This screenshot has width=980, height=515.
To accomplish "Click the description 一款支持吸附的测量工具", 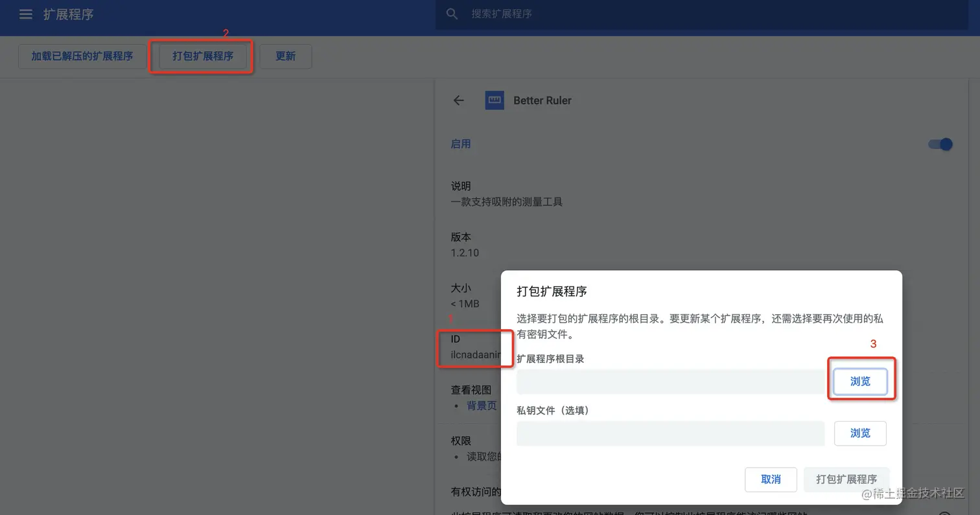I will [x=507, y=202].
